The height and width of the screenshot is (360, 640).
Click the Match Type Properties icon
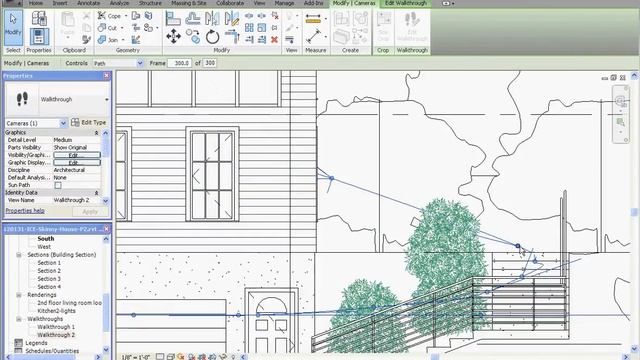point(87,40)
